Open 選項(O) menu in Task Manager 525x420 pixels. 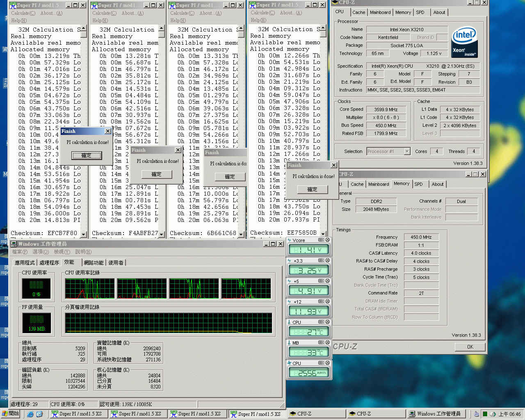click(x=41, y=252)
